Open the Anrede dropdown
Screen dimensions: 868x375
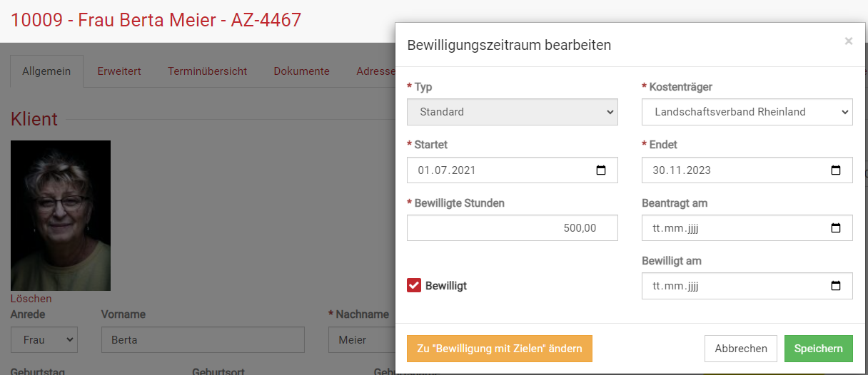pyautogui.click(x=44, y=340)
